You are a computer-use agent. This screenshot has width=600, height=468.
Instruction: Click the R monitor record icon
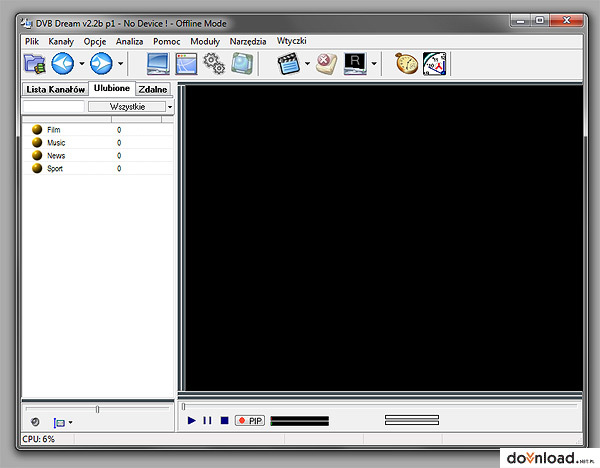pyautogui.click(x=355, y=64)
